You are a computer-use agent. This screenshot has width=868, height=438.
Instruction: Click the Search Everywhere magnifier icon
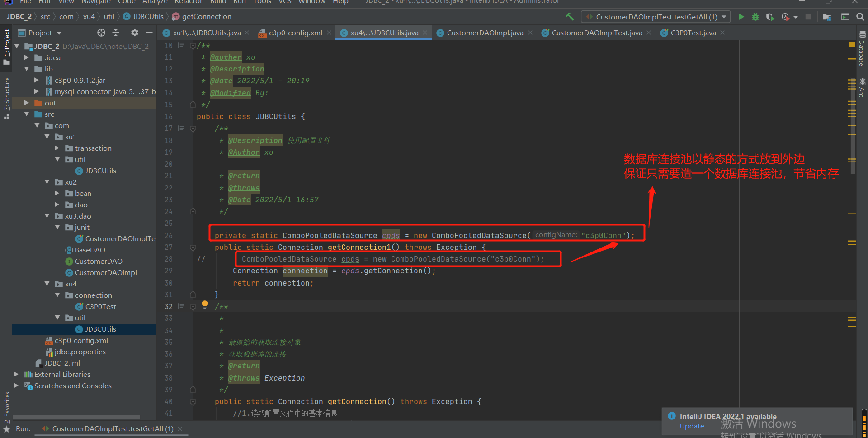860,17
